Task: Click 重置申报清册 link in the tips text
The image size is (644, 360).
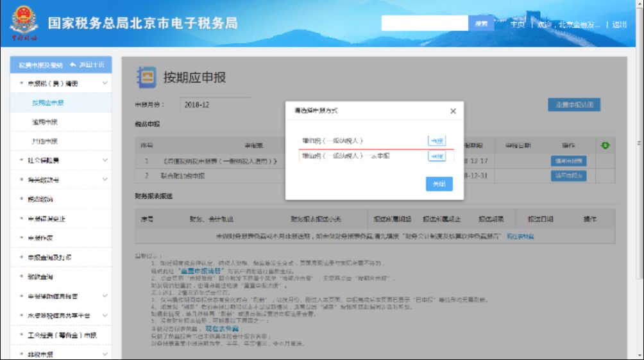Action: click(x=201, y=271)
